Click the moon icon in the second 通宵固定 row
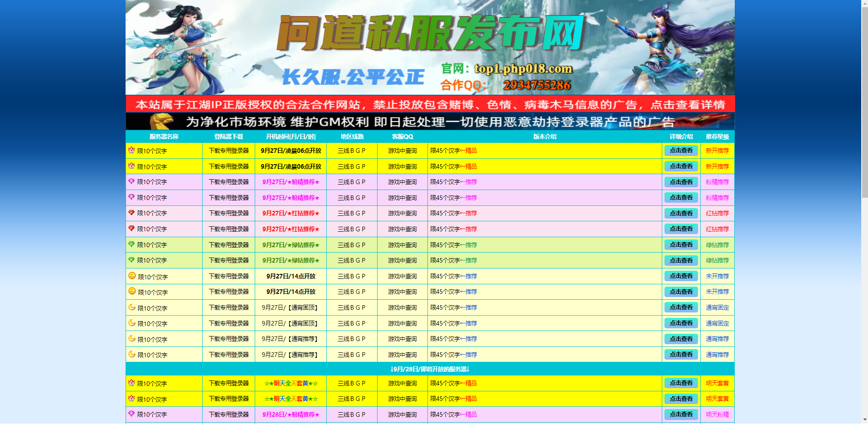 coord(132,322)
